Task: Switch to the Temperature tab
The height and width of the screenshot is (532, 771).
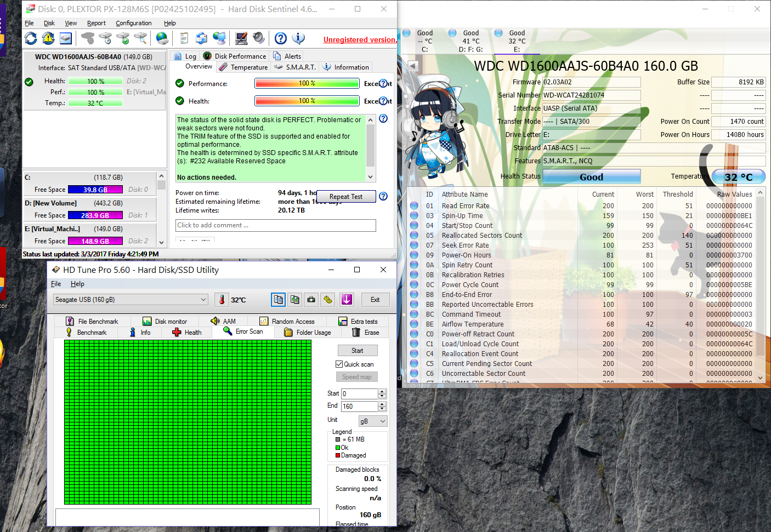Action: 243,67
